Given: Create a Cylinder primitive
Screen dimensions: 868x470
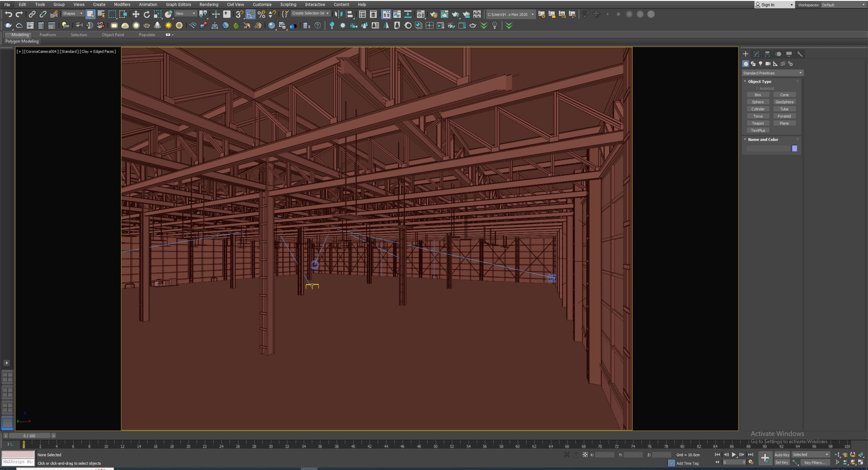Looking at the screenshot, I should click(x=758, y=109).
